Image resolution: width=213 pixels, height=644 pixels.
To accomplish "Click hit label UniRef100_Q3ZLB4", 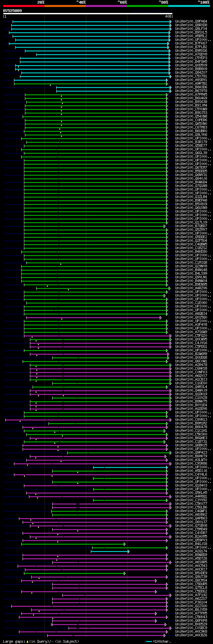I will 191,197.
